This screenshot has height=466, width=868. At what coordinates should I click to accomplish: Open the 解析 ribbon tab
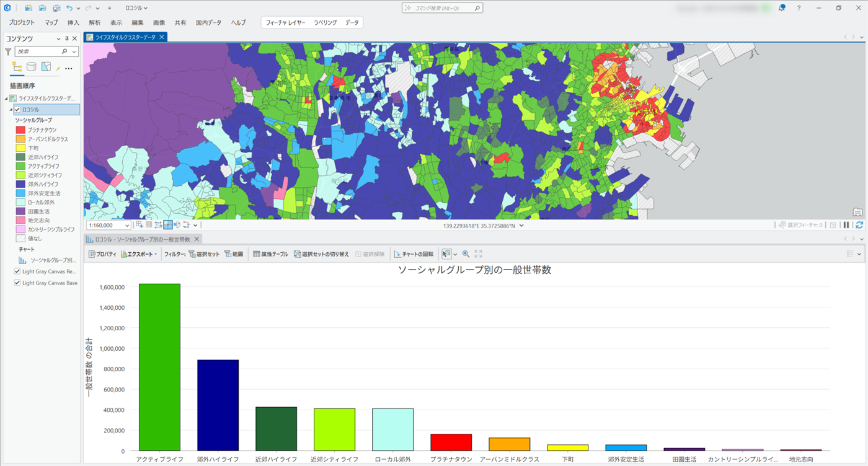pyautogui.click(x=94, y=22)
